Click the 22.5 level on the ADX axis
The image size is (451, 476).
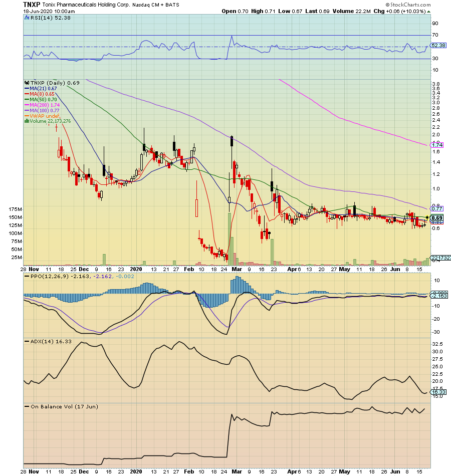pos(437,374)
